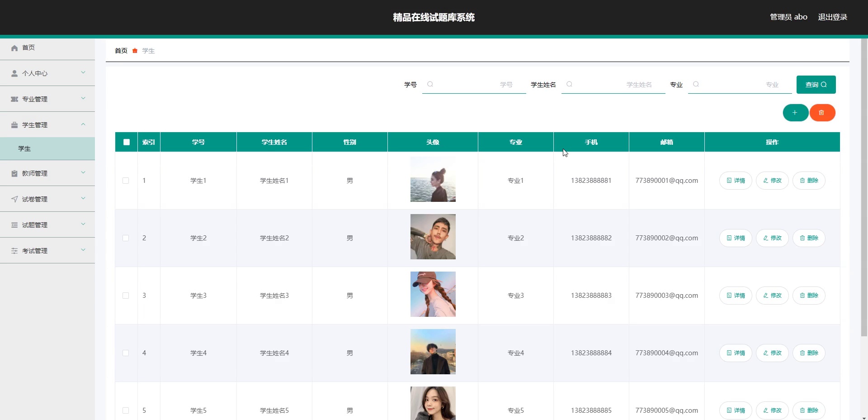Screen dimensions: 868x420
Task: Click 删除 for student 学生3
Action: tap(809, 296)
